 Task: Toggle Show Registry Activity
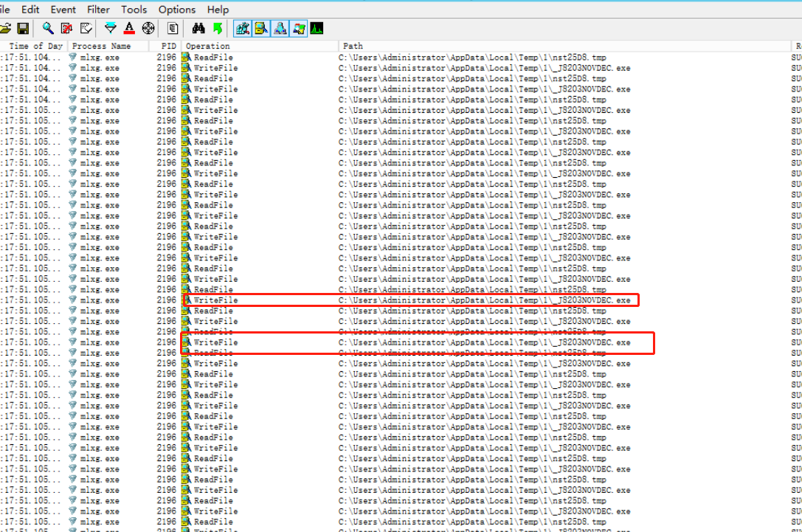242,29
